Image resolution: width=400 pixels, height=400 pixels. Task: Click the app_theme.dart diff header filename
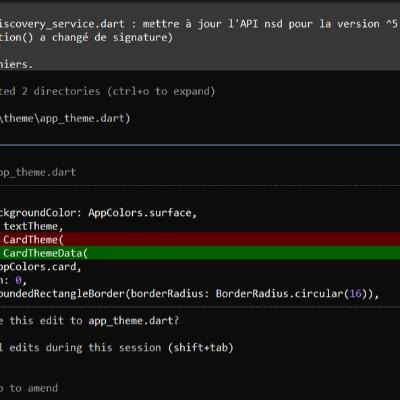coord(38,172)
